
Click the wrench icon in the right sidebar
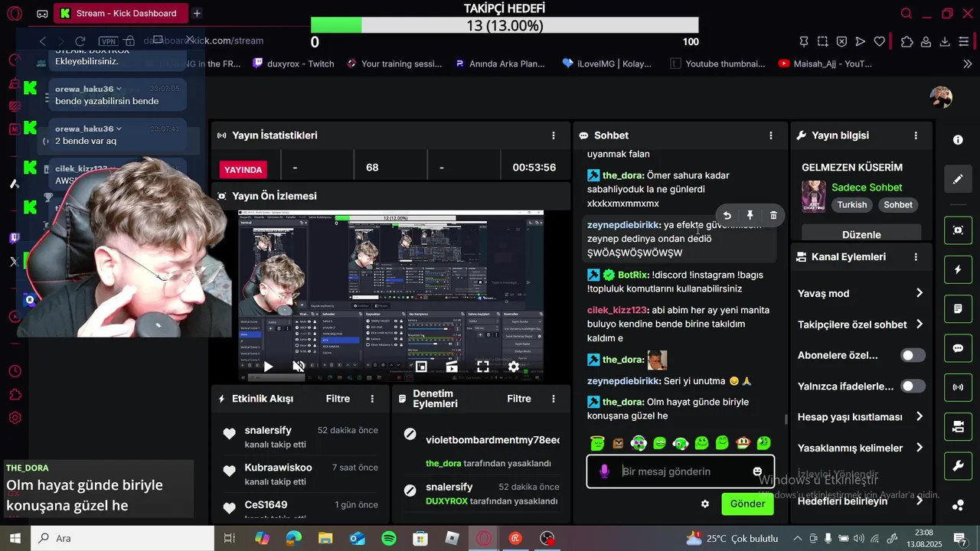click(x=958, y=465)
